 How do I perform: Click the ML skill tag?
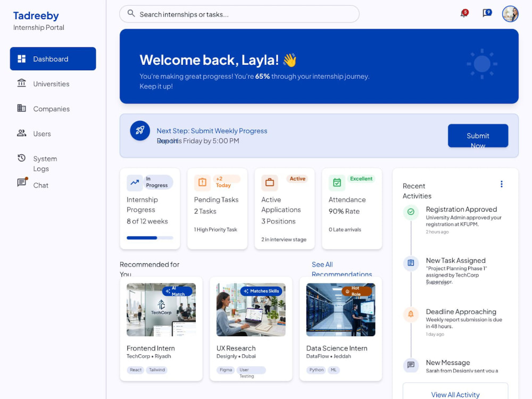coord(334,370)
